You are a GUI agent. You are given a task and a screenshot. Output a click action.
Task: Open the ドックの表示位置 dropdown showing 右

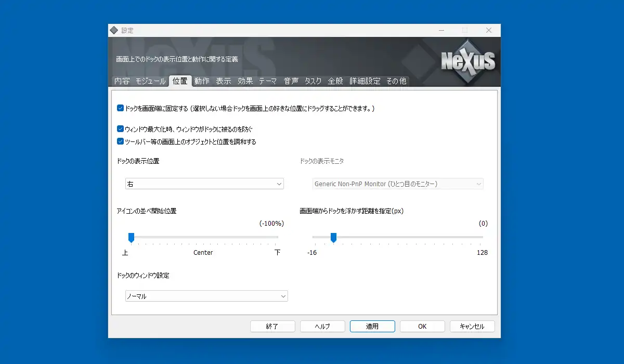click(x=204, y=184)
